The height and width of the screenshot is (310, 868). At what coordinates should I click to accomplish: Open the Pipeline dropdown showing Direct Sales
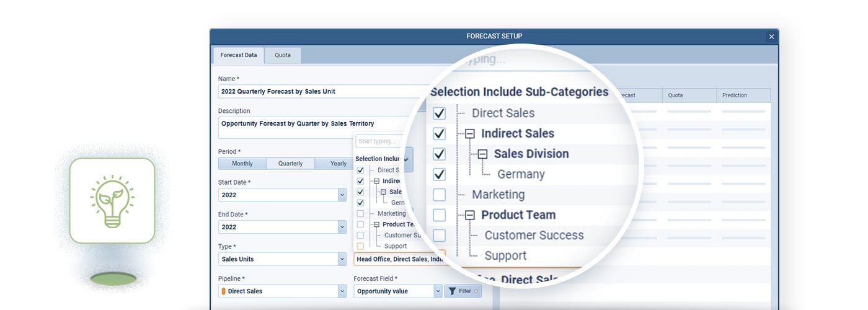coord(282,291)
